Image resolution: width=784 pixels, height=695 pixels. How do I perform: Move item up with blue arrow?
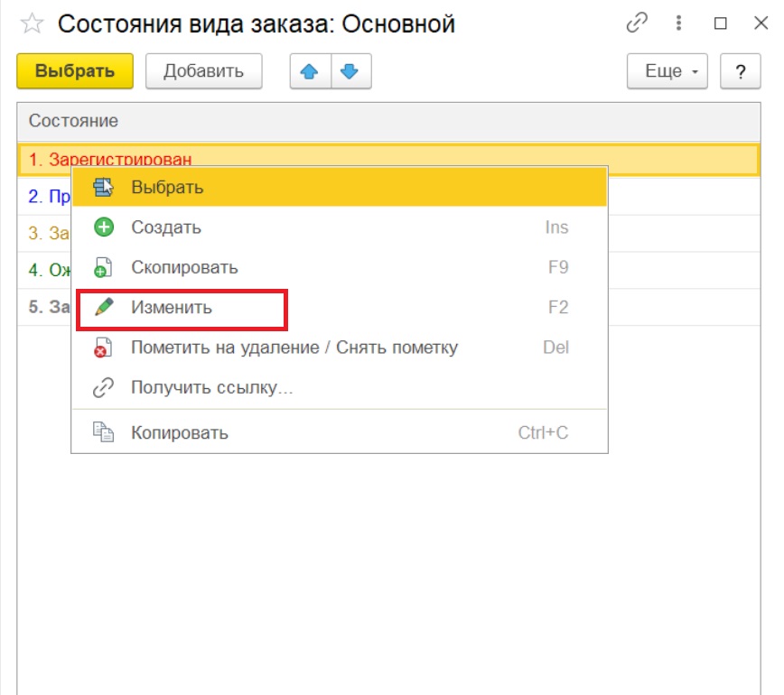[310, 72]
